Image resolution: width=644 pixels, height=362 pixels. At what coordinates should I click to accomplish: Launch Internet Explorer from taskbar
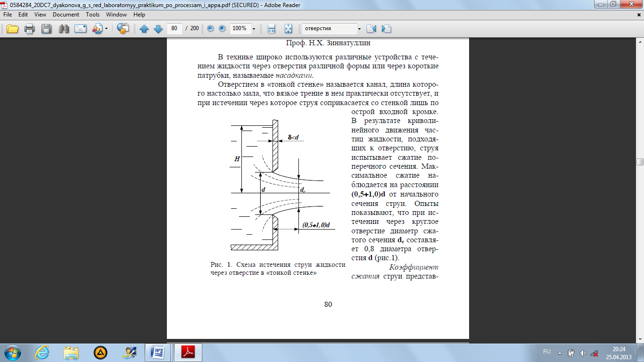(42, 352)
